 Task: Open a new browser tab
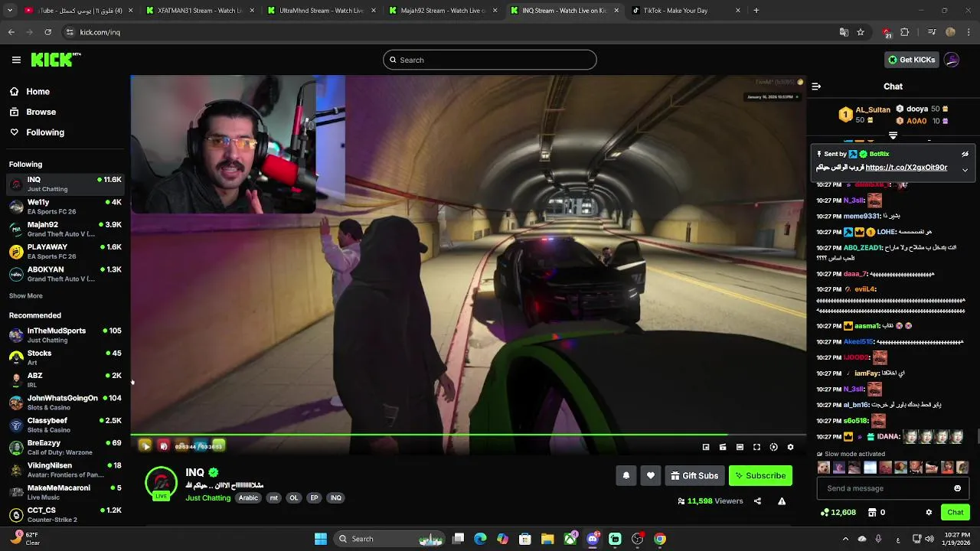pos(756,11)
